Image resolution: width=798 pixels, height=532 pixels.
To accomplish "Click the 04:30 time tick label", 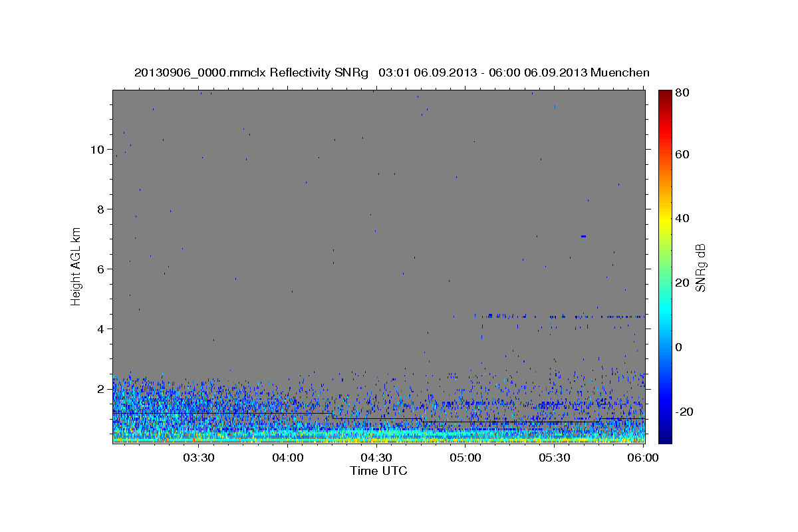I will [376, 458].
